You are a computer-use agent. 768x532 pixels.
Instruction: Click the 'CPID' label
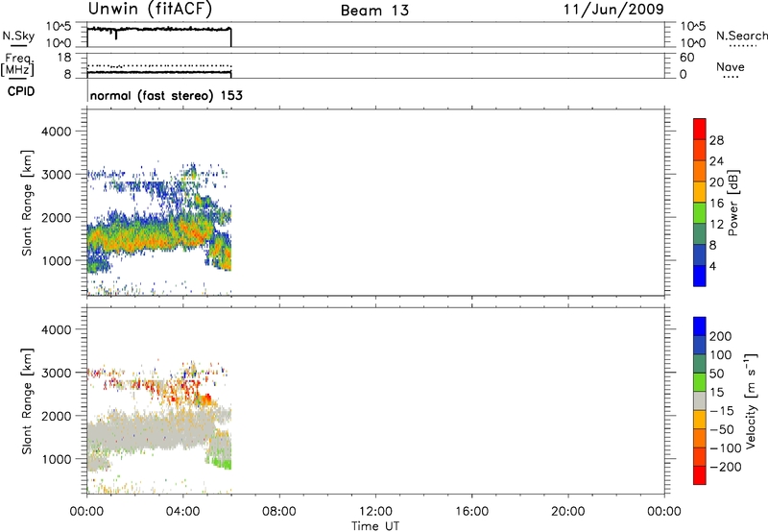[21, 91]
